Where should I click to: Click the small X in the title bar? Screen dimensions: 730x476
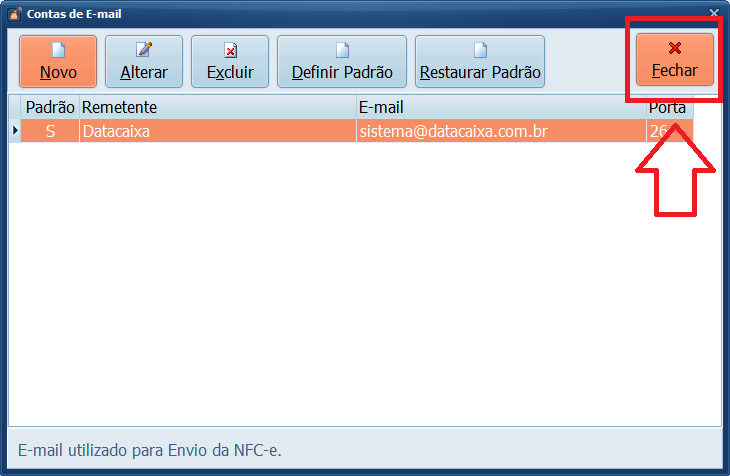pyautogui.click(x=714, y=13)
